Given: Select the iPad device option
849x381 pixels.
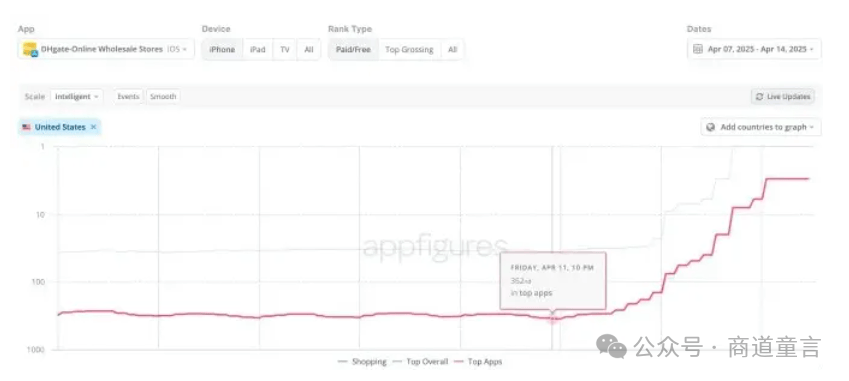Looking at the screenshot, I should [x=258, y=49].
